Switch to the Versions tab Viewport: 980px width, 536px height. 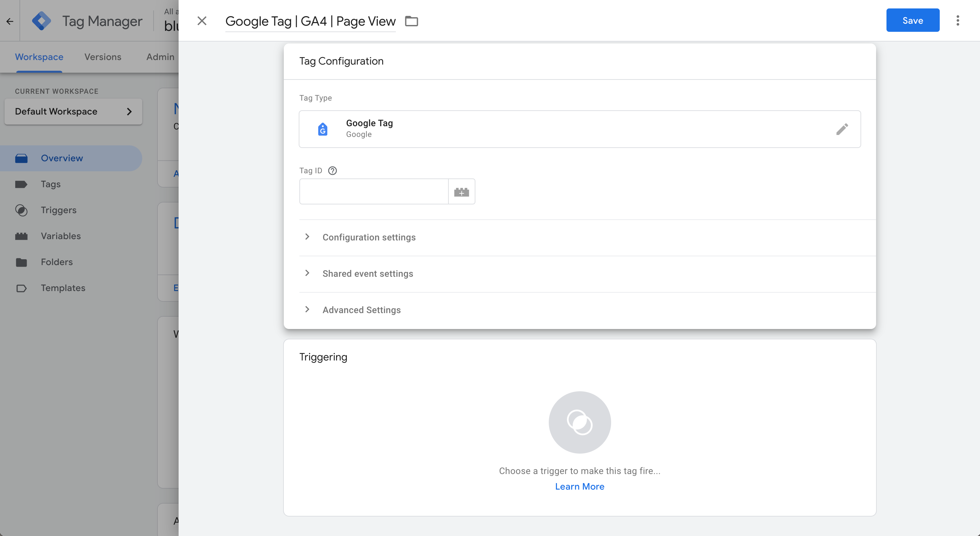103,57
